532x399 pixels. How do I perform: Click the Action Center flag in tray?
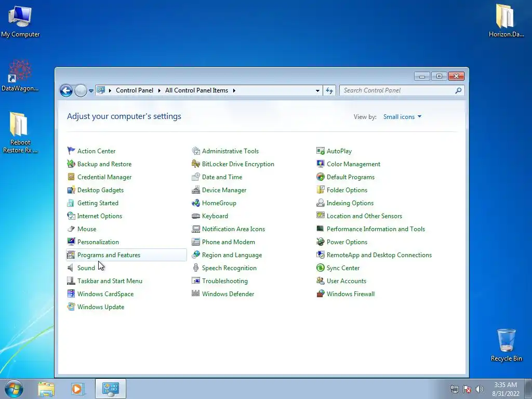[x=467, y=389]
